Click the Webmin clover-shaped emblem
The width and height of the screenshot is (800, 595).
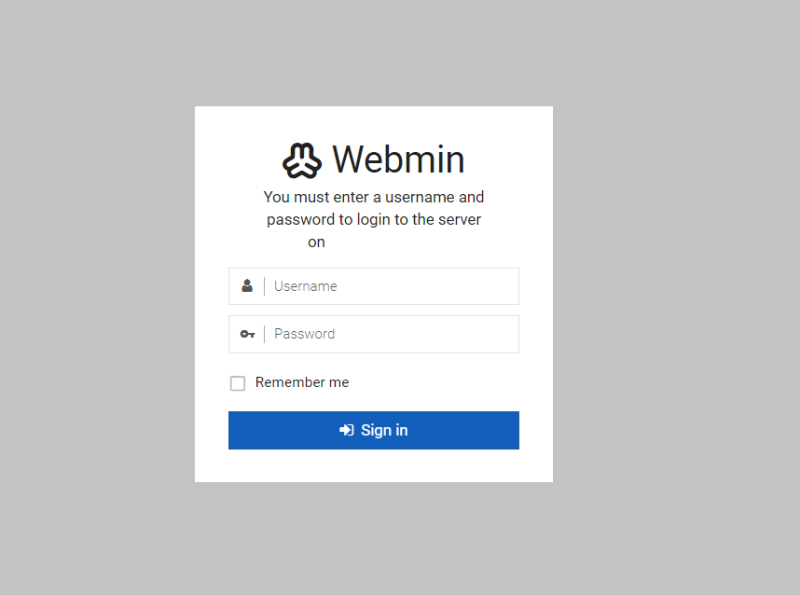[x=302, y=158]
